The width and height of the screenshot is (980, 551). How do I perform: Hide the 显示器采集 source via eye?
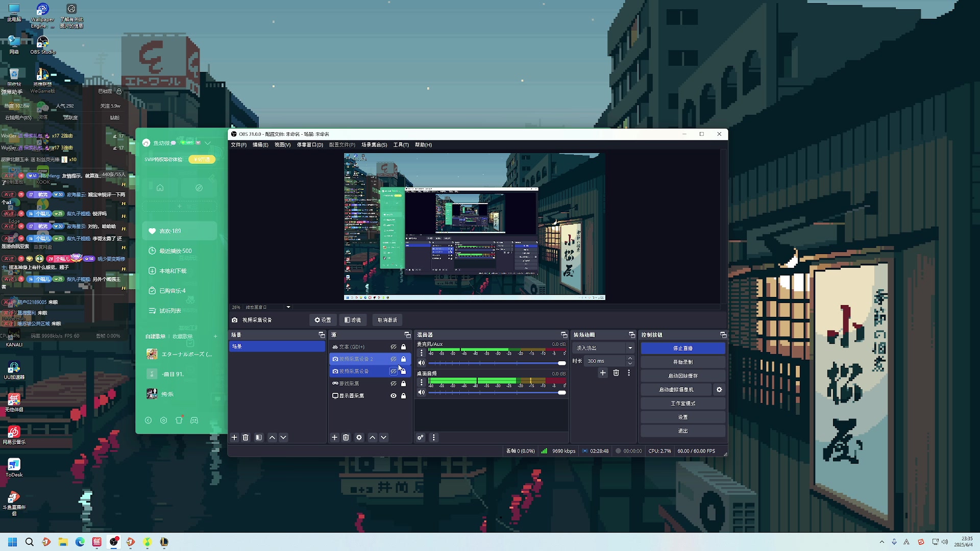click(x=394, y=396)
